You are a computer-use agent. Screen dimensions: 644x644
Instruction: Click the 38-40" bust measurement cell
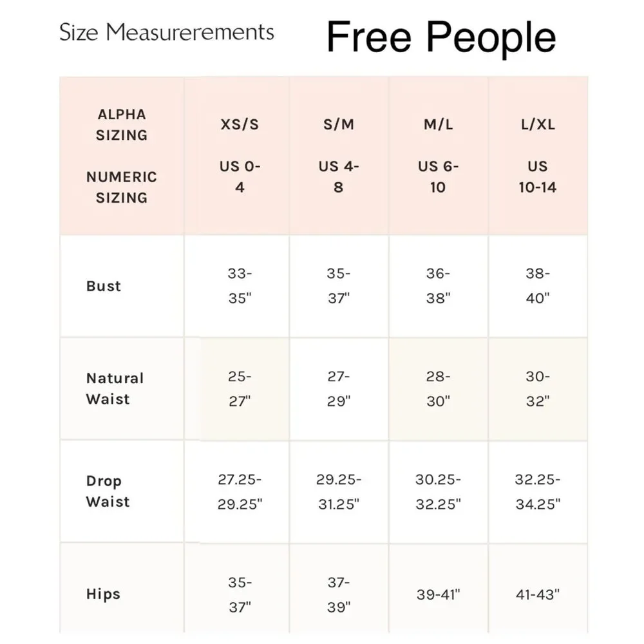coord(538,286)
